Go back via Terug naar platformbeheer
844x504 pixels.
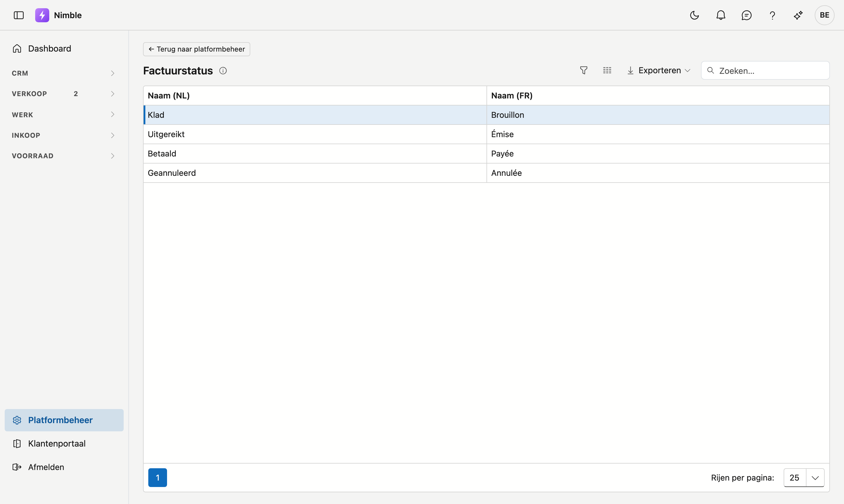pos(197,49)
